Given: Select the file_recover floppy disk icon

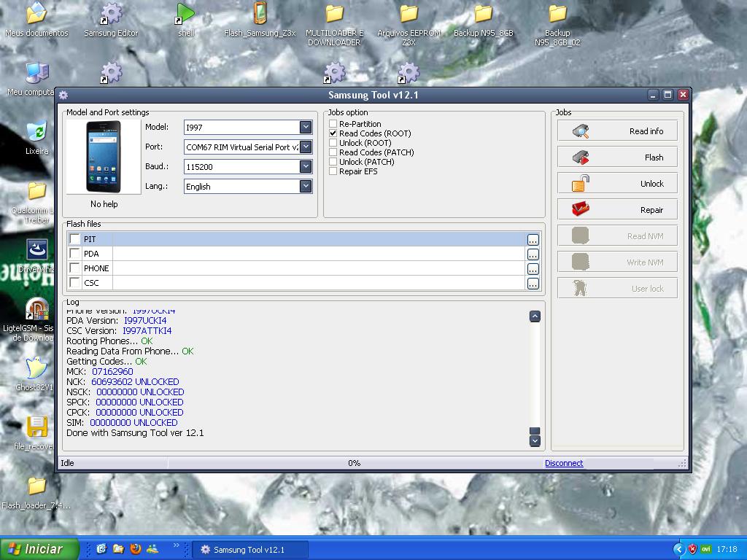Looking at the screenshot, I should 36,427.
